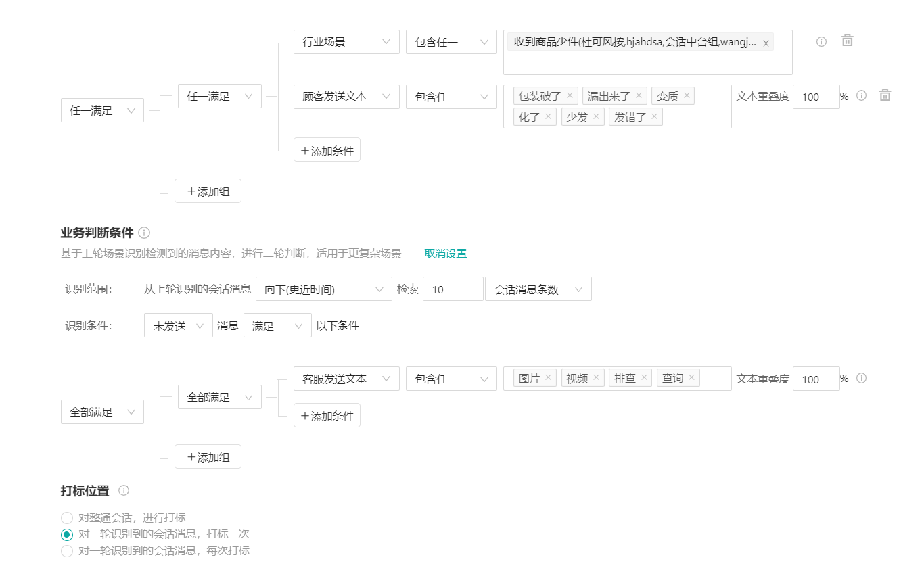Focus the 检索 count field showing 10

point(453,289)
